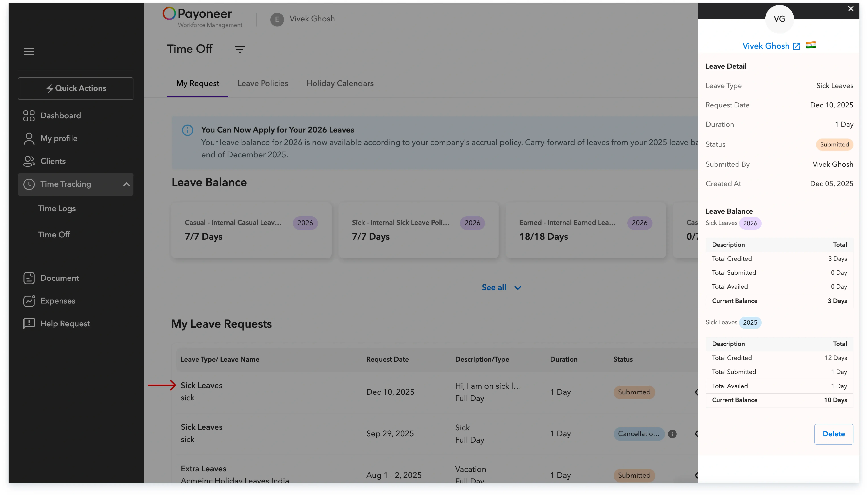Open the Holiday Calendars tab
This screenshot has height=497, width=868.
click(340, 84)
